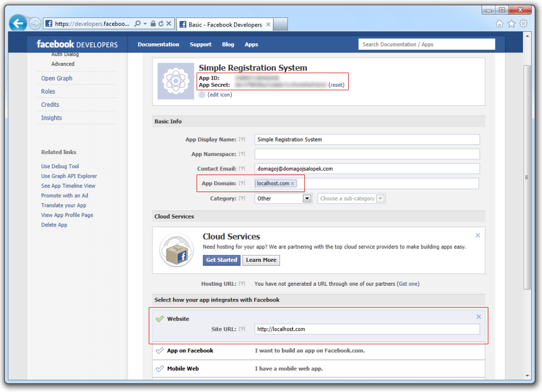Viewport: 542px width, 392px height.
Task: Toggle the Website integration checkmark
Action: [x=160, y=319]
